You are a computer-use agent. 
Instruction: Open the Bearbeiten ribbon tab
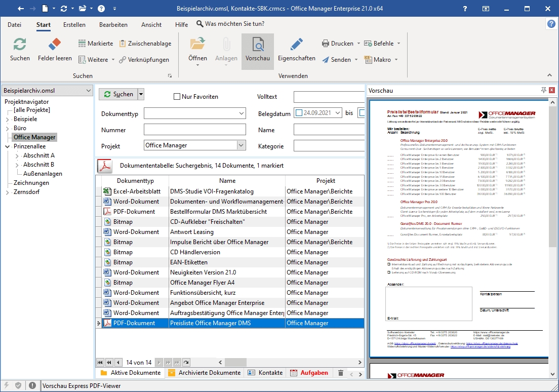pyautogui.click(x=113, y=25)
